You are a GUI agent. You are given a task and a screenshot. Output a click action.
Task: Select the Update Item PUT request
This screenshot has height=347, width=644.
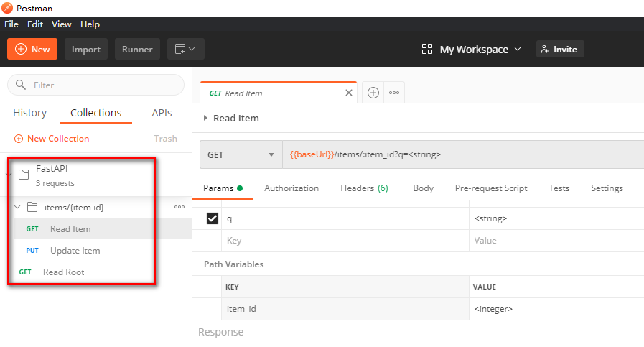(75, 251)
